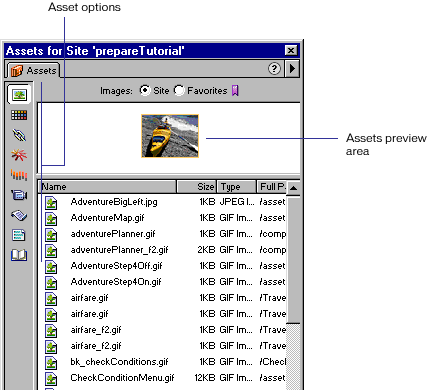Show the Scripts asset category

[19, 215]
